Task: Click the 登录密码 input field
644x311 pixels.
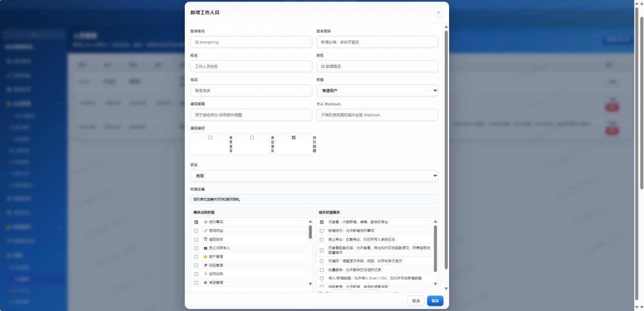Action: click(377, 42)
